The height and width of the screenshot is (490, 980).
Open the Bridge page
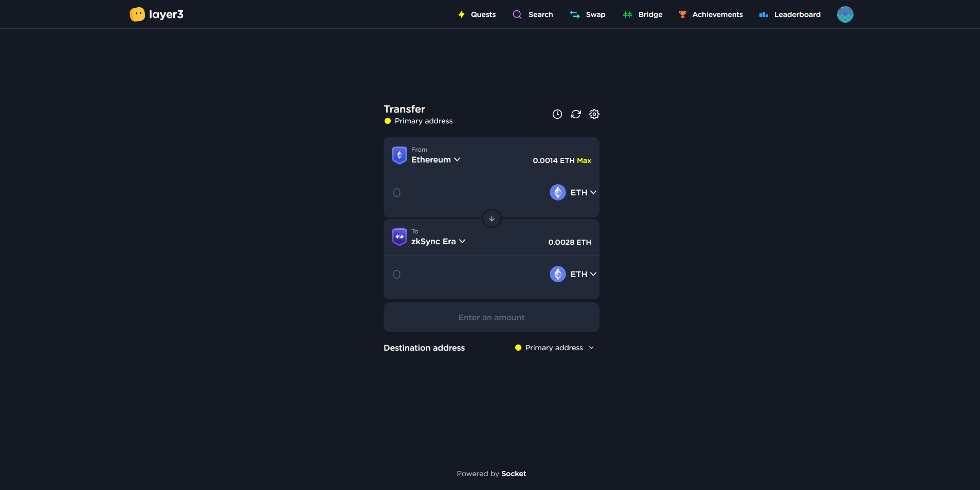click(643, 14)
